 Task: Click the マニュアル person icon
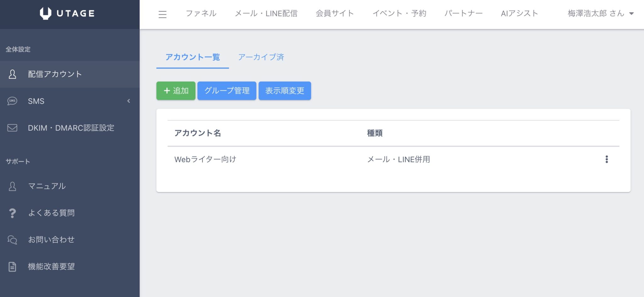pos(12,186)
